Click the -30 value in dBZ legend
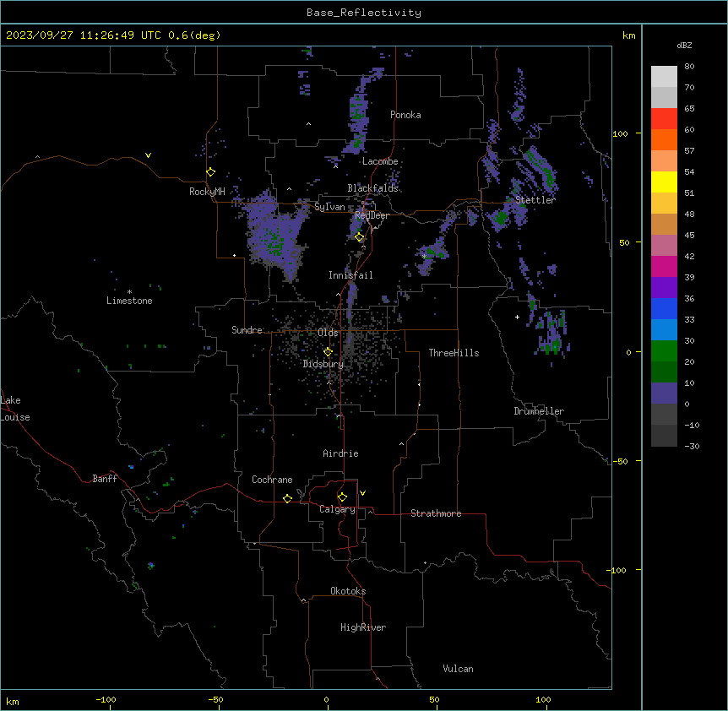Image resolution: width=728 pixels, height=711 pixels. 692,447
